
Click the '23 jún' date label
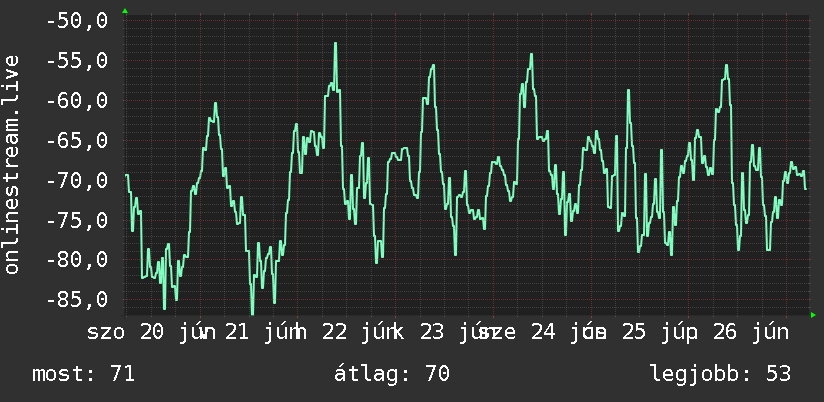[x=458, y=332]
